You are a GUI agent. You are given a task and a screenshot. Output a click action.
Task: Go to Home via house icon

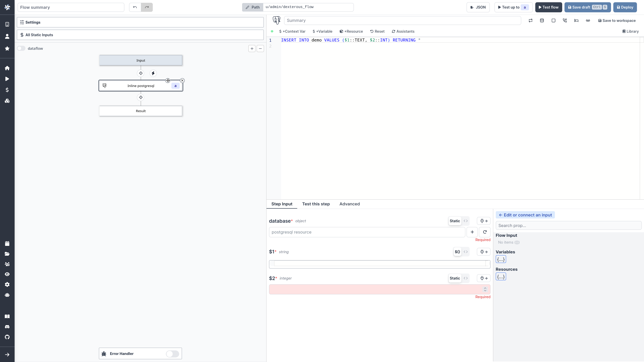coord(7,68)
